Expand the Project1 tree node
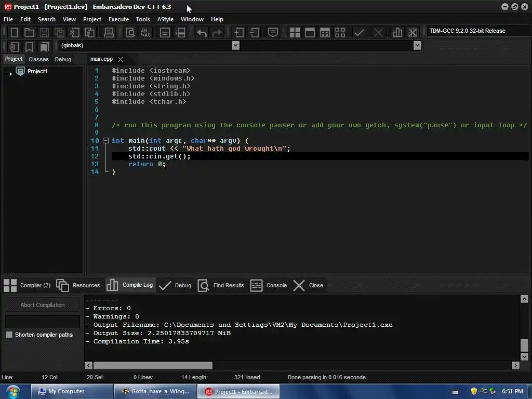Image resolution: width=532 pixels, height=399 pixels. click(10, 73)
